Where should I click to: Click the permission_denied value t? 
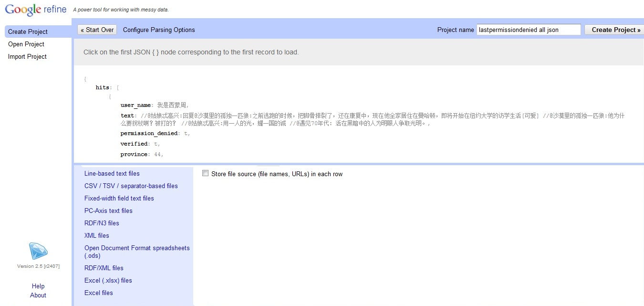(186, 133)
